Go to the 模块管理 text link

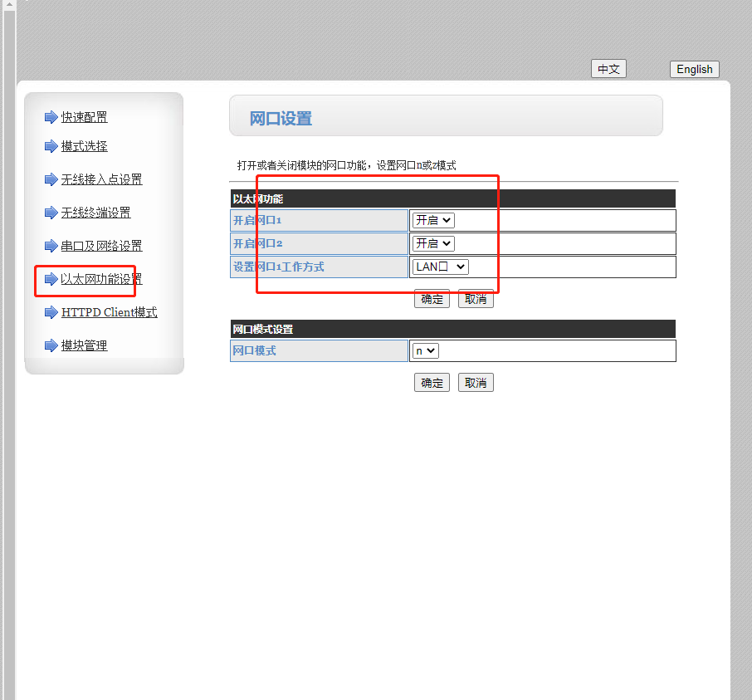click(84, 345)
